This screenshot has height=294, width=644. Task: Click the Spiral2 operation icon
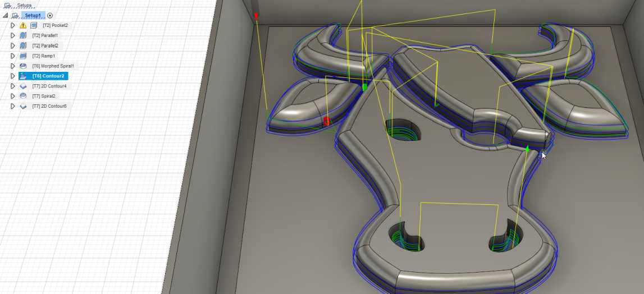click(24, 96)
